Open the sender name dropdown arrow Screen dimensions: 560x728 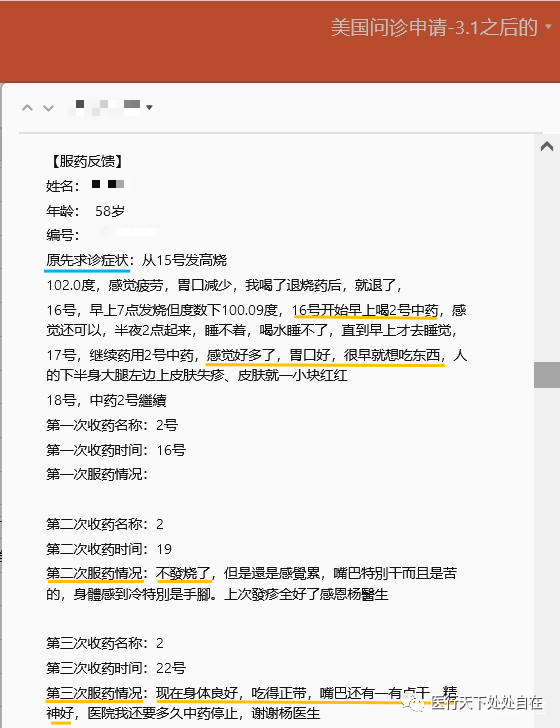pos(149,108)
